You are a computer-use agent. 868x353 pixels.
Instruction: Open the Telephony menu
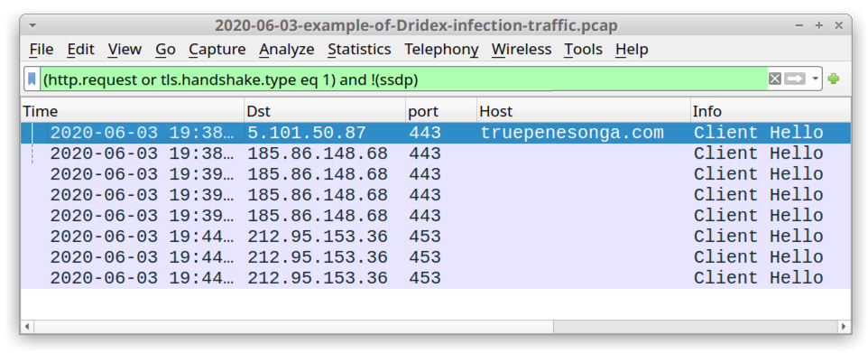[x=441, y=50]
